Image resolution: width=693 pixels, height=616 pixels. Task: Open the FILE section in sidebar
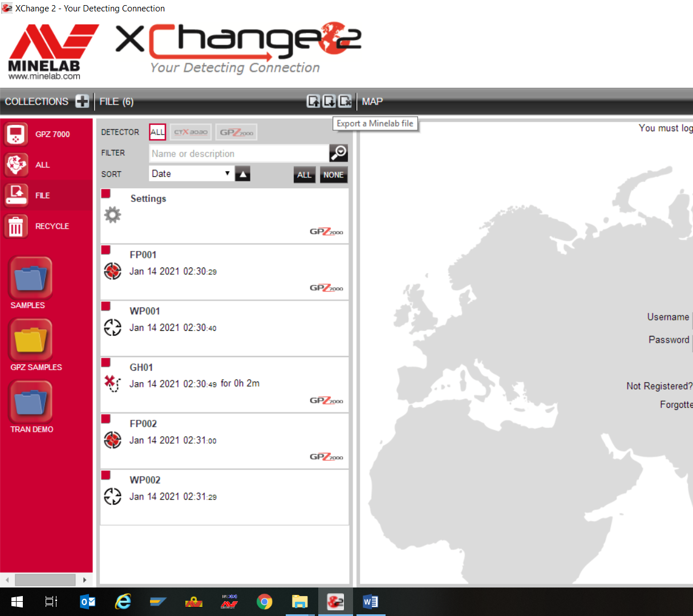point(46,196)
